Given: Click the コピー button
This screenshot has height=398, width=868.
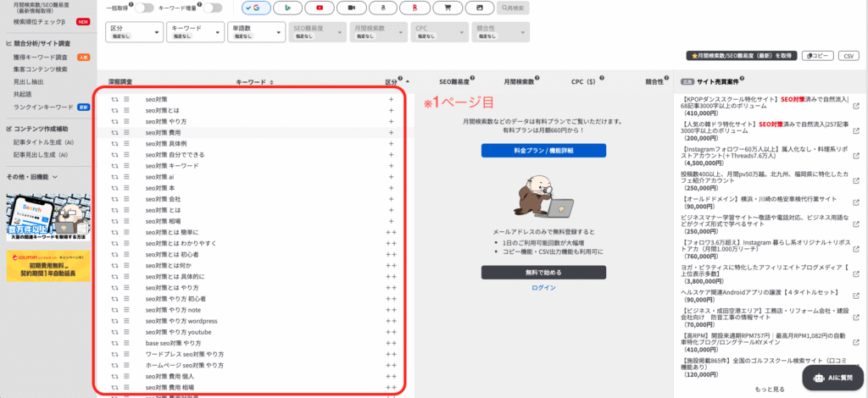Looking at the screenshot, I should click(x=818, y=56).
